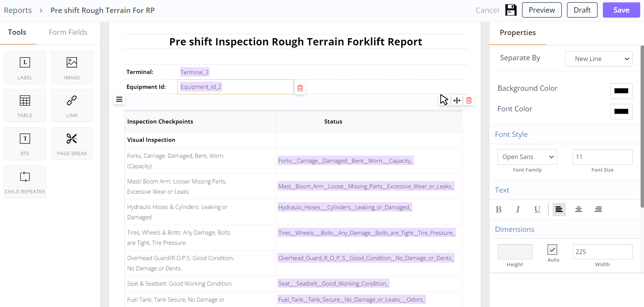The width and height of the screenshot is (644, 307).
Task: Click the floppy disk save icon
Action: [511, 10]
